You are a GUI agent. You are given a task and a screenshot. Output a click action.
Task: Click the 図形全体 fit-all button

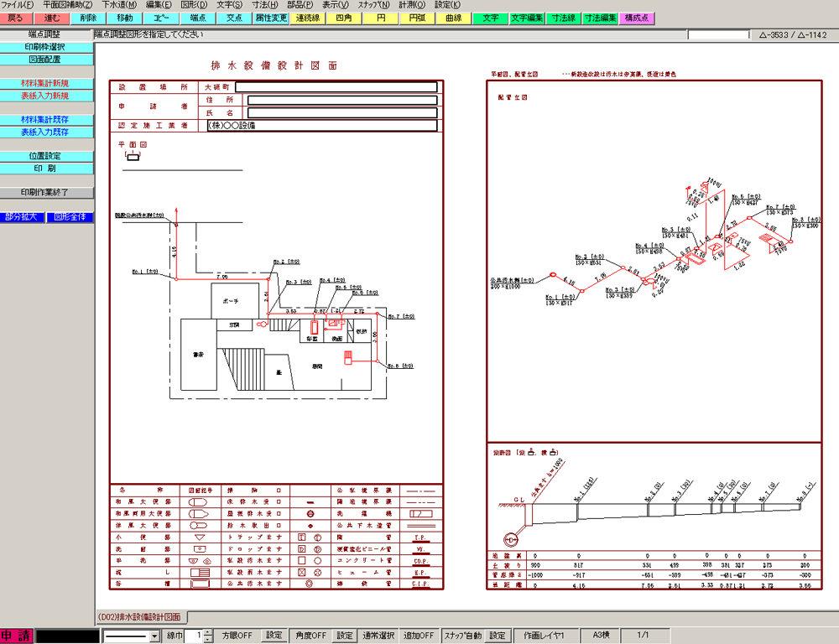(x=70, y=217)
